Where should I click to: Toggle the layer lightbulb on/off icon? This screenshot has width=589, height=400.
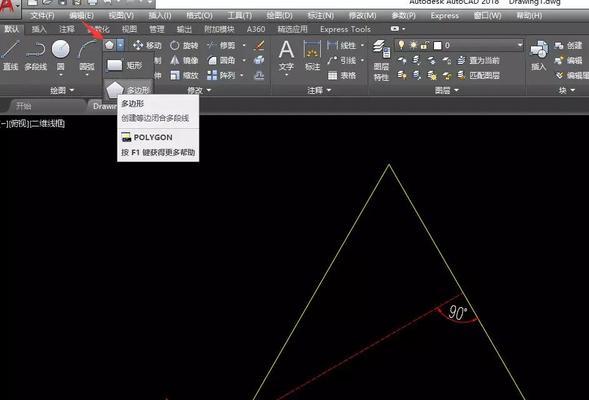click(402, 45)
